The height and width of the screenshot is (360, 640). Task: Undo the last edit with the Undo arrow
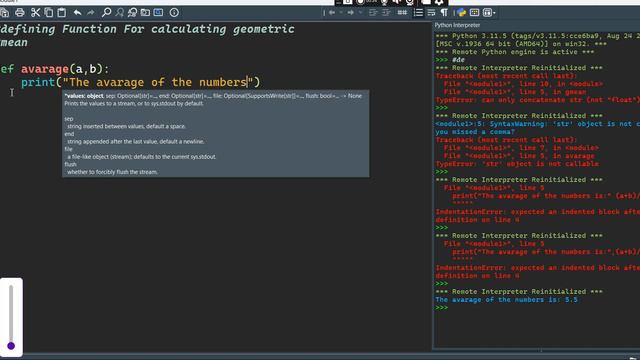[x=77, y=13]
